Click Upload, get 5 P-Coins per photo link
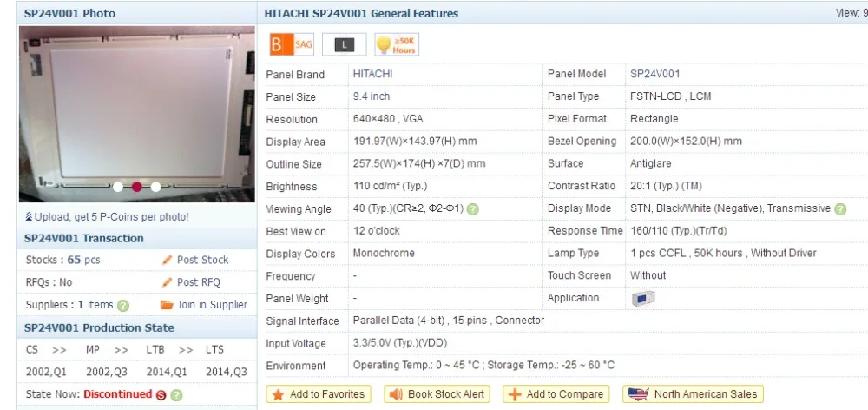 111,216
